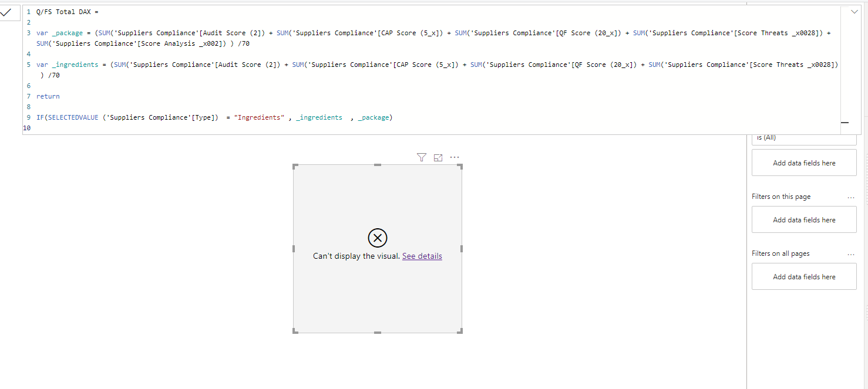The width and height of the screenshot is (868, 389).
Task: Click the 'Q/FS Total DAX =' formula line
Action: tap(68, 12)
